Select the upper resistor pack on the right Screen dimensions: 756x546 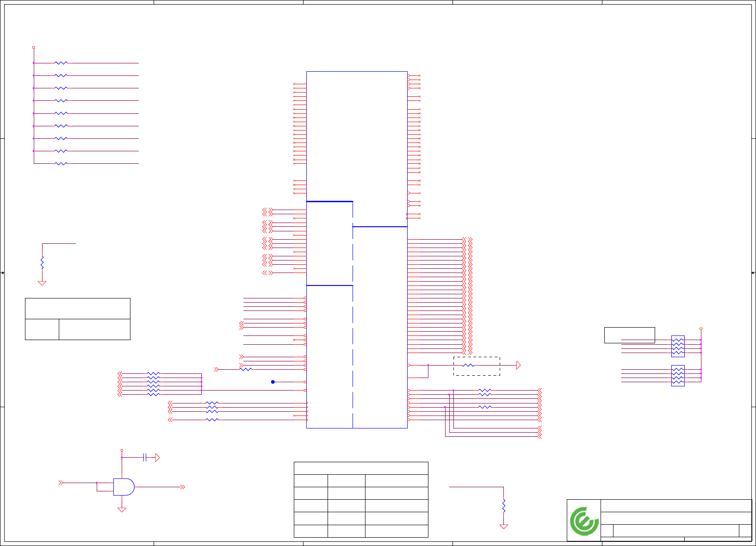678,346
